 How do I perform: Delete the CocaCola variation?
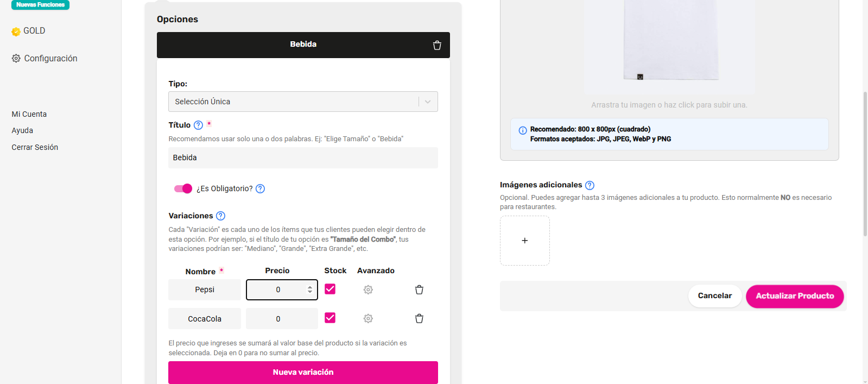coord(419,319)
